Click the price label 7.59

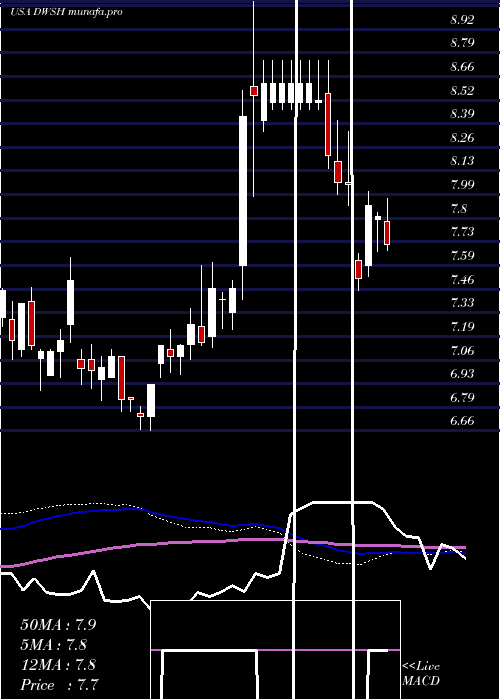[x=462, y=256]
